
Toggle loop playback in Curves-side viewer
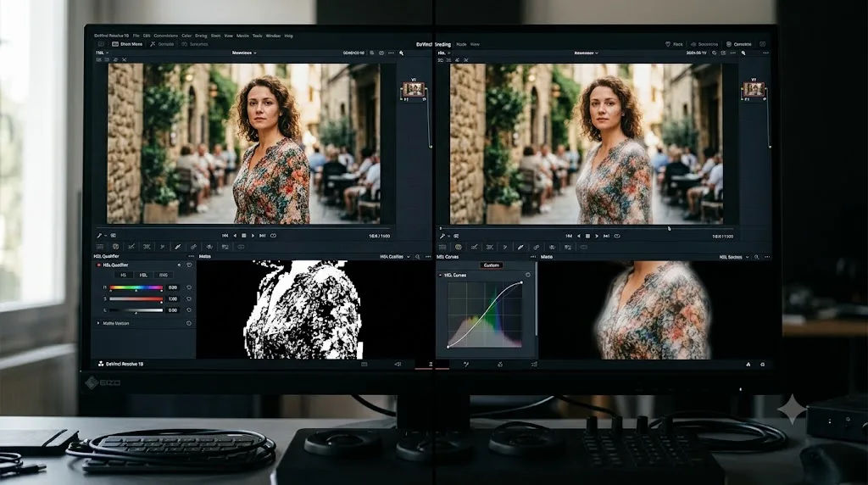(617, 237)
